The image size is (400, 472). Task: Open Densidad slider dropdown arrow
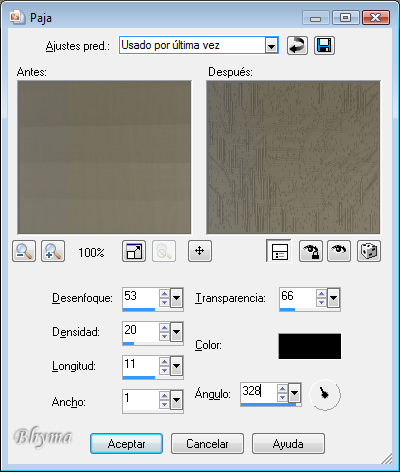177,332
